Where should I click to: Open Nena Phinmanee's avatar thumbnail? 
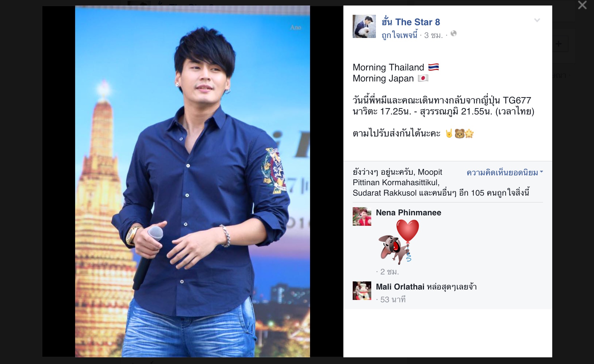pyautogui.click(x=362, y=216)
